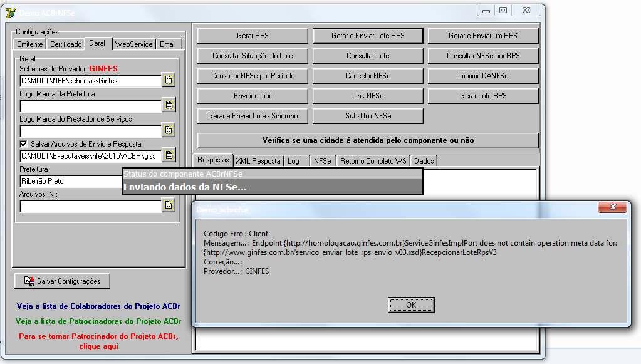Close the Demo_acbrnfse error dialog
Image resolution: width=641 pixels, height=364 pixels.
(612, 207)
